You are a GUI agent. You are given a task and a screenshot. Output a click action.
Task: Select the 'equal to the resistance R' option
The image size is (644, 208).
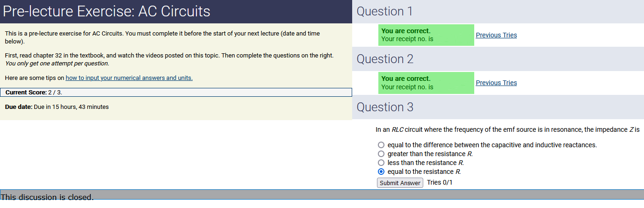381,172
